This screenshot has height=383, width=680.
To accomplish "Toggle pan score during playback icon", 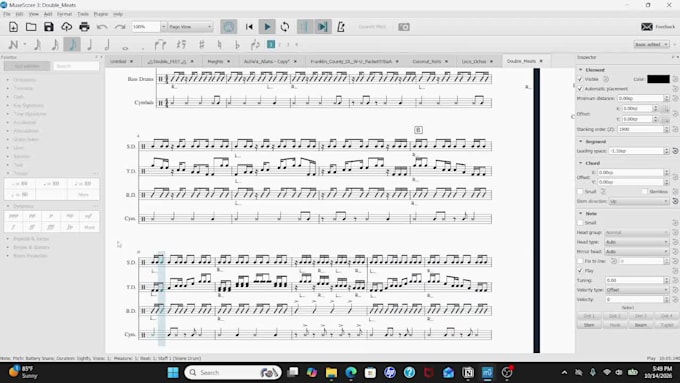I will (323, 27).
